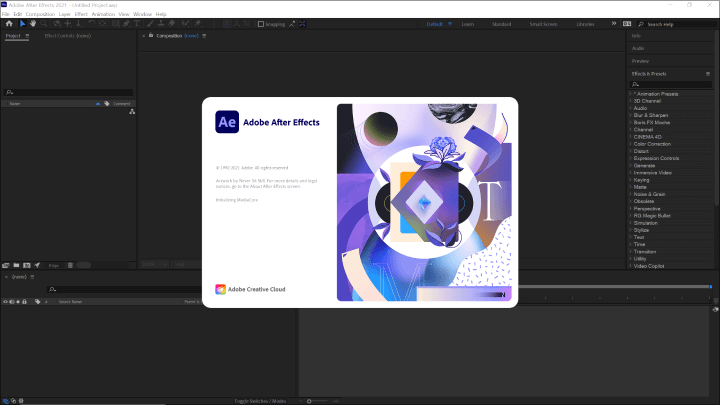Viewport: 720px width, 405px height.
Task: Select the Pen tool
Action: [x=127, y=23]
